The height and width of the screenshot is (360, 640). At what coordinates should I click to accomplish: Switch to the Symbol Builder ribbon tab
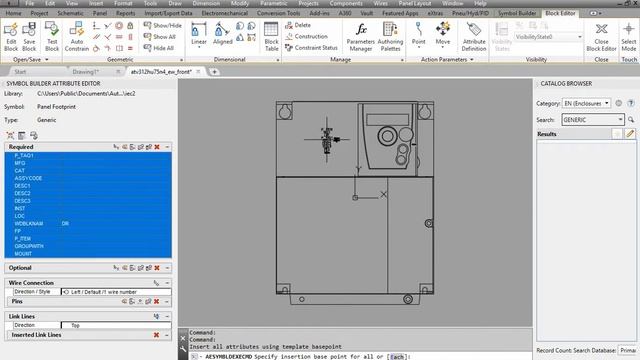517,13
